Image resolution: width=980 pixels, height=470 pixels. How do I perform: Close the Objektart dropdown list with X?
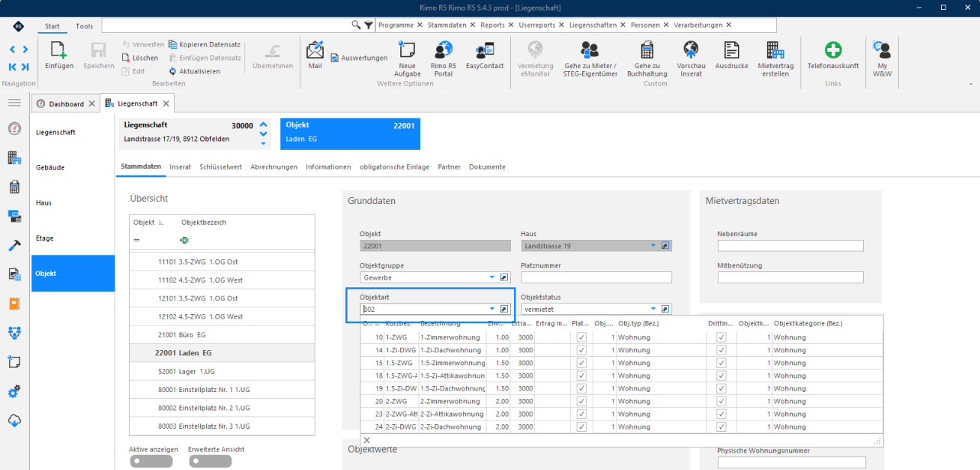[x=366, y=440]
